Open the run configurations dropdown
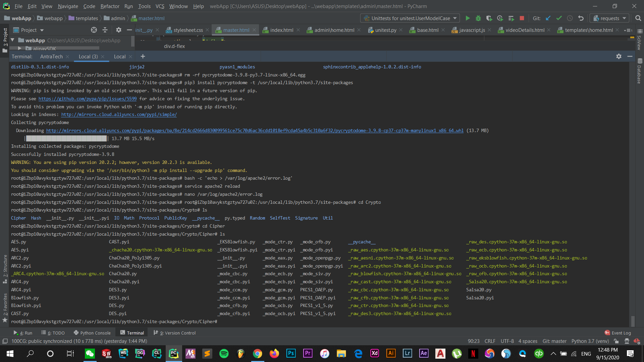This screenshot has width=644, height=362. (x=454, y=18)
